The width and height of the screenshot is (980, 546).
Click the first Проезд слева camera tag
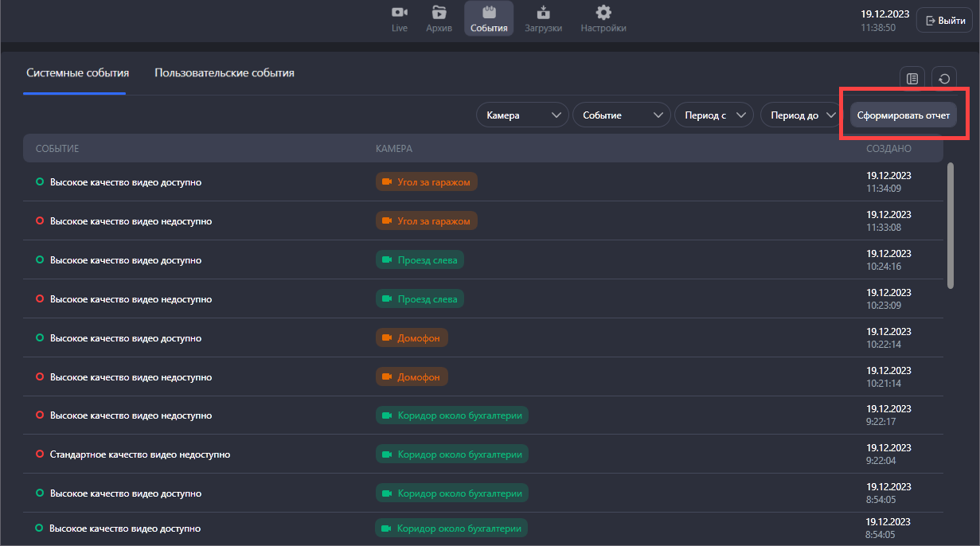click(x=420, y=260)
